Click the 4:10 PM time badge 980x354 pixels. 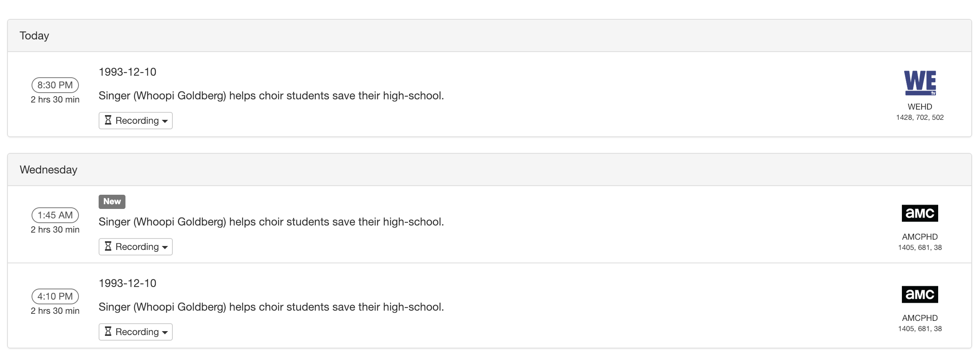[55, 296]
